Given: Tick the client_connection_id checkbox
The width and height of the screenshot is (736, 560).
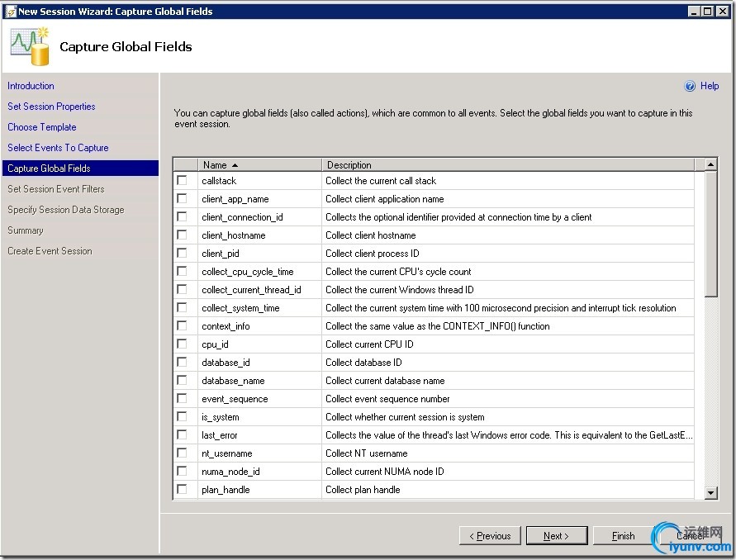Looking at the screenshot, I should coord(182,217).
